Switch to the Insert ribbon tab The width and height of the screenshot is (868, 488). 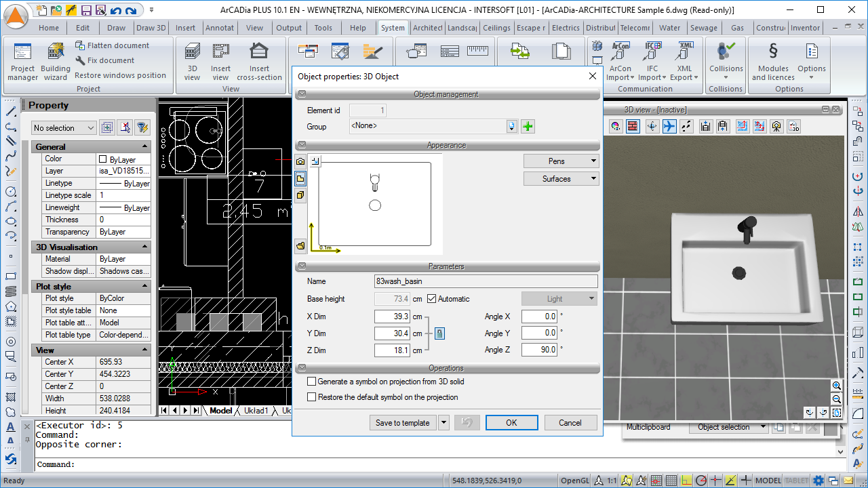185,28
